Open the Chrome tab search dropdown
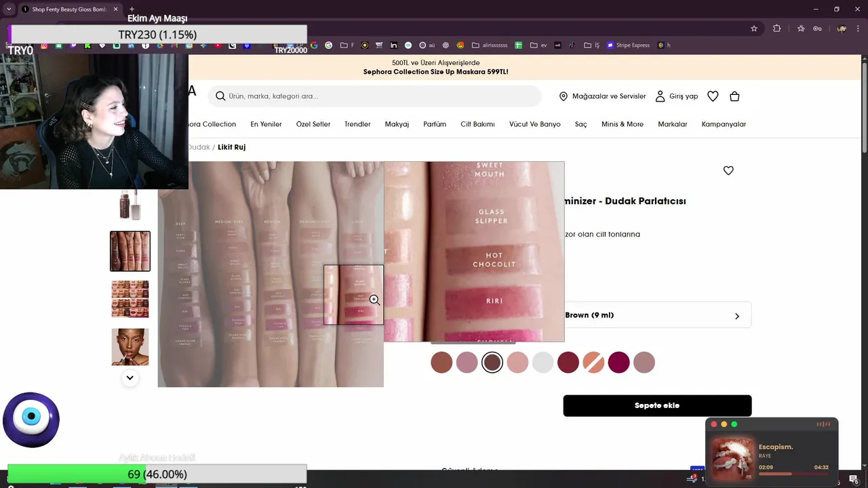This screenshot has width=868, height=488. 9,9
